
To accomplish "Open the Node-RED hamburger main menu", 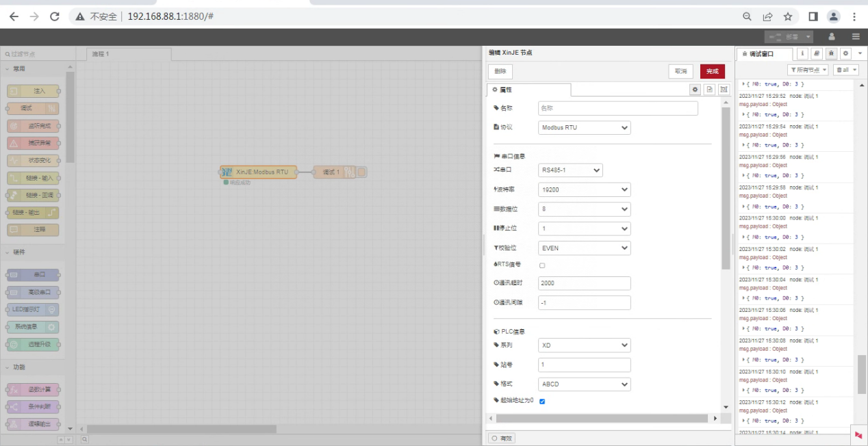I will (x=856, y=37).
